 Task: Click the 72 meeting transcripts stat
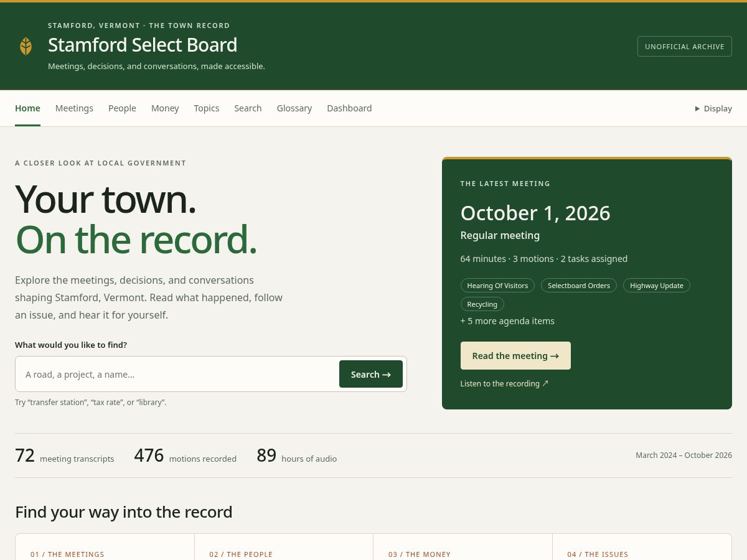[65, 455]
